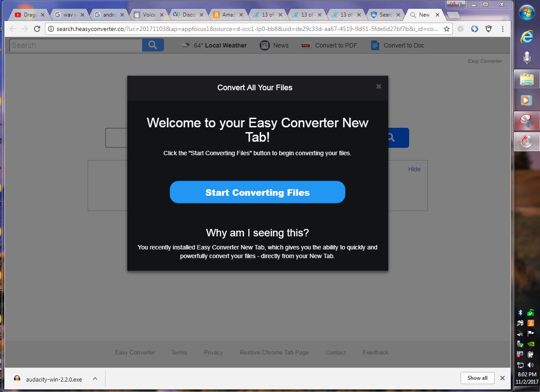
Task: Close the downloads bar
Action: [502, 378]
